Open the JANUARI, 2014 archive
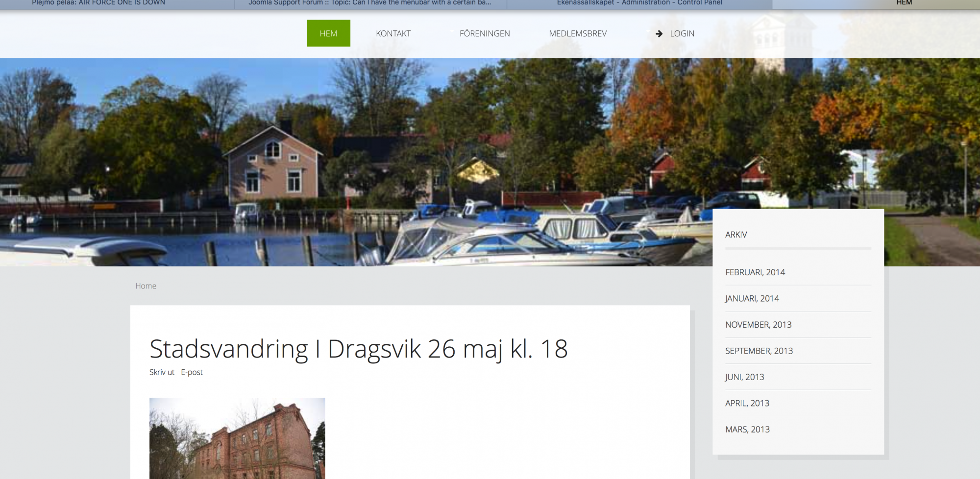980x479 pixels. (752, 298)
